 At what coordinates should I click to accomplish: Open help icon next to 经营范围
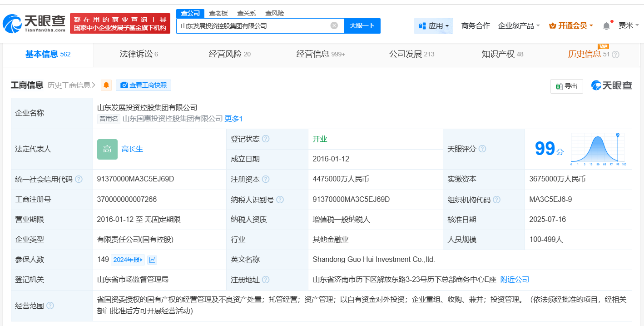point(50,306)
